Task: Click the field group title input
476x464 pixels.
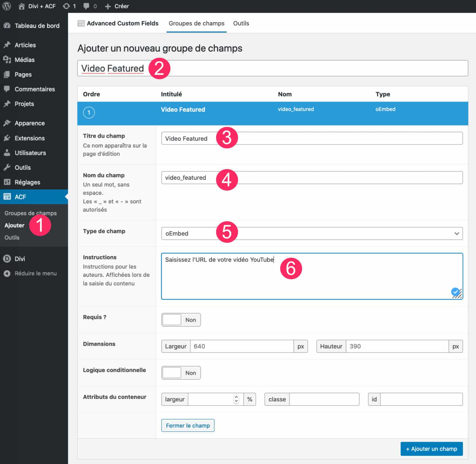Action: (273, 68)
